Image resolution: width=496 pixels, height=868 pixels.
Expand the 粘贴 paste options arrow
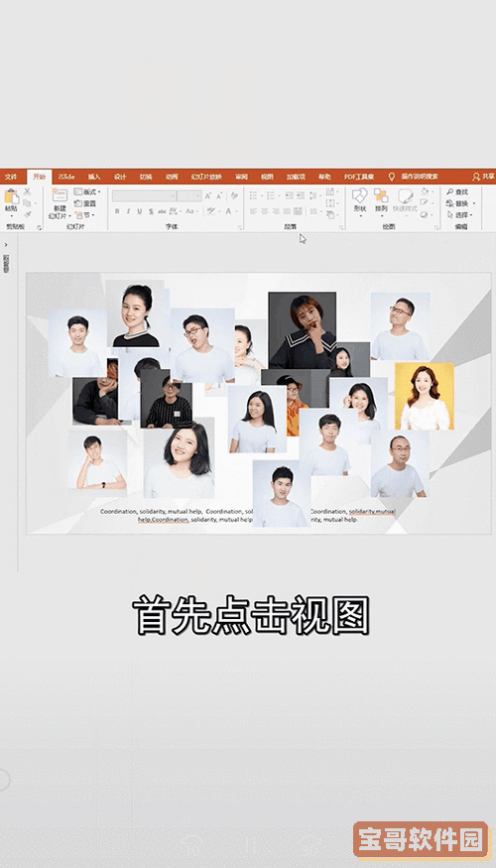(x=12, y=216)
